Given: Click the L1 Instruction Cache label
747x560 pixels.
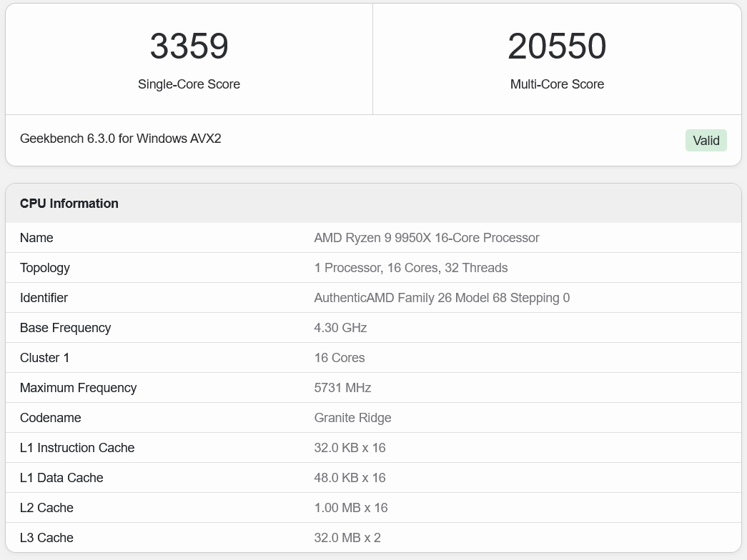Looking at the screenshot, I should pos(77,448).
